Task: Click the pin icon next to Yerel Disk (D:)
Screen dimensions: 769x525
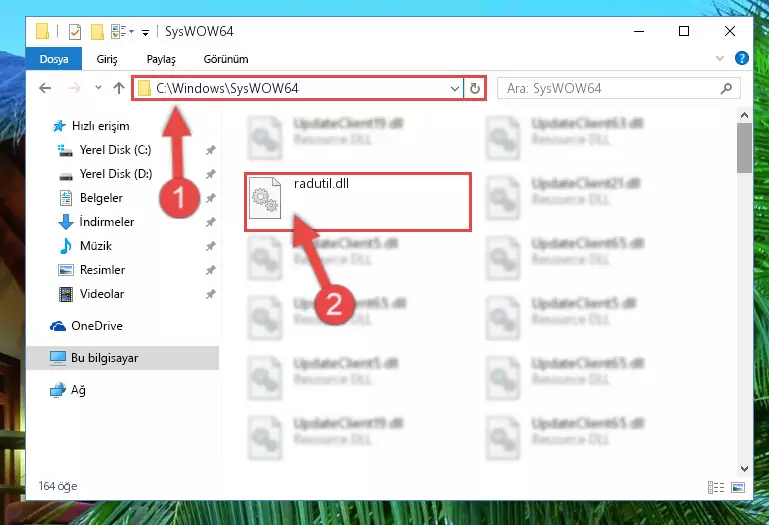Action: point(210,174)
